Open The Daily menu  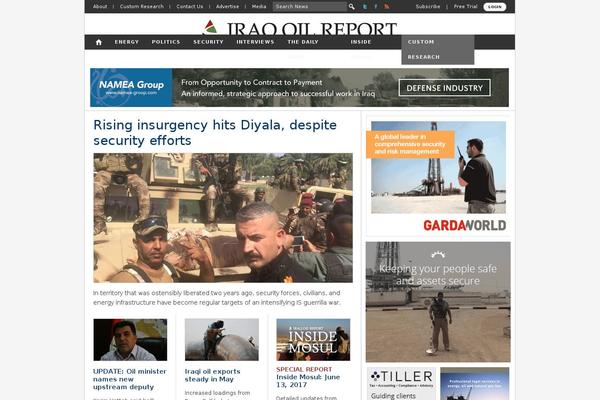(x=303, y=42)
